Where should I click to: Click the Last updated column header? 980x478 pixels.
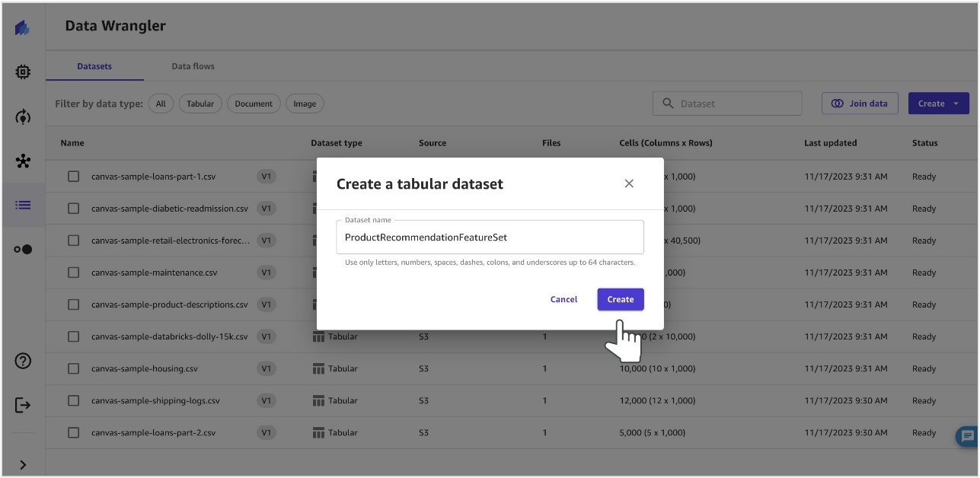[830, 143]
